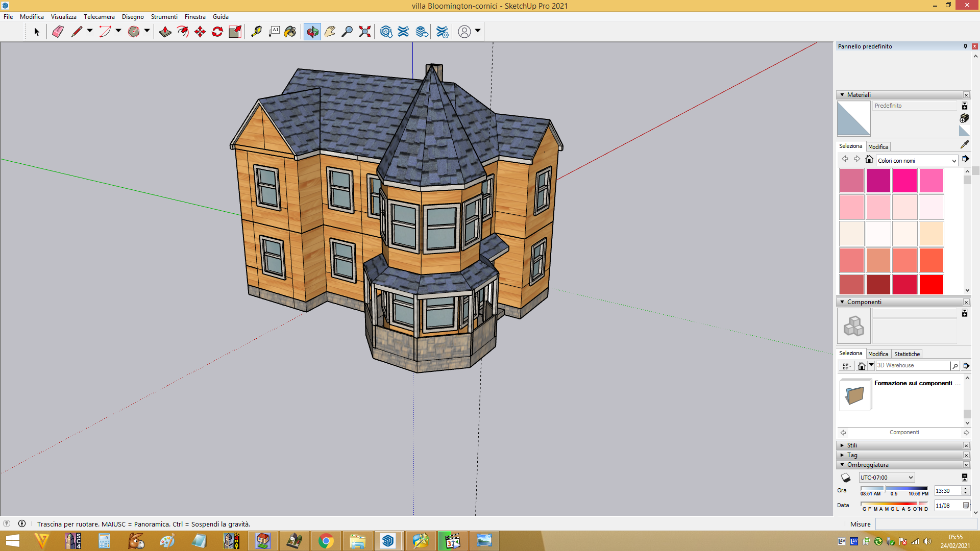Activate the Pan hand tool
This screenshot has height=551, width=980.
pyautogui.click(x=330, y=32)
